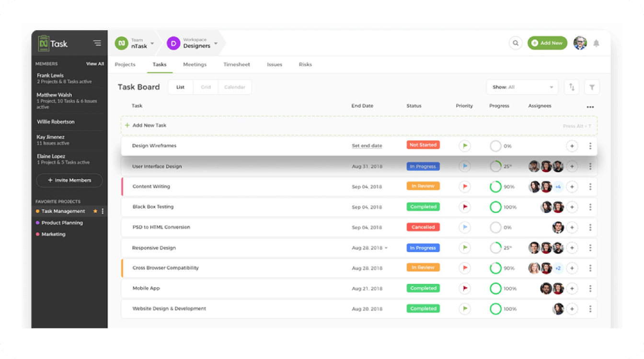Expand the Show: All dropdown
The height and width of the screenshot is (359, 644).
522,87
